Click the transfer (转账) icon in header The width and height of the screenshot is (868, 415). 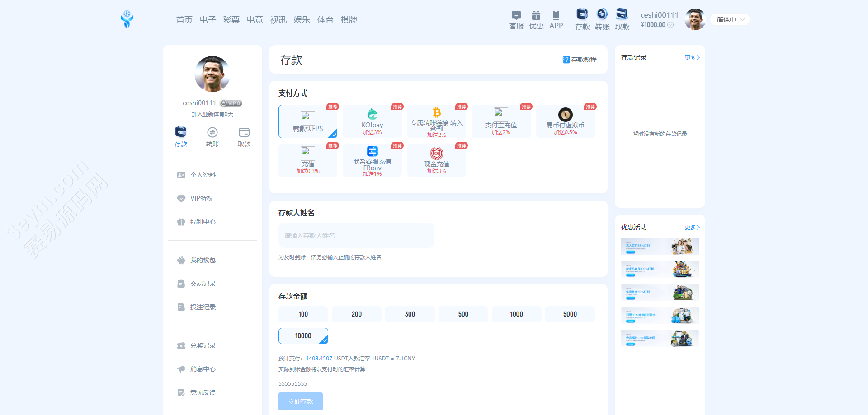click(602, 14)
